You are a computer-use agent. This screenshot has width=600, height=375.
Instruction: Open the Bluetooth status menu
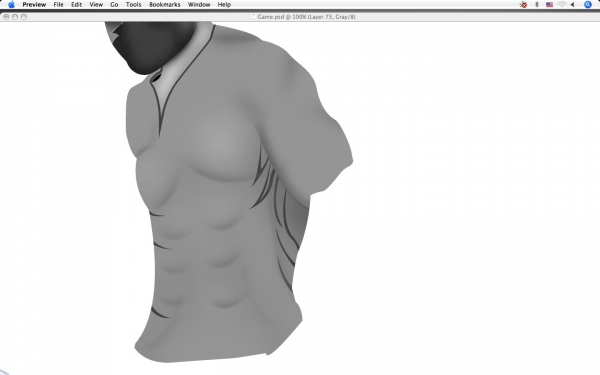536,5
